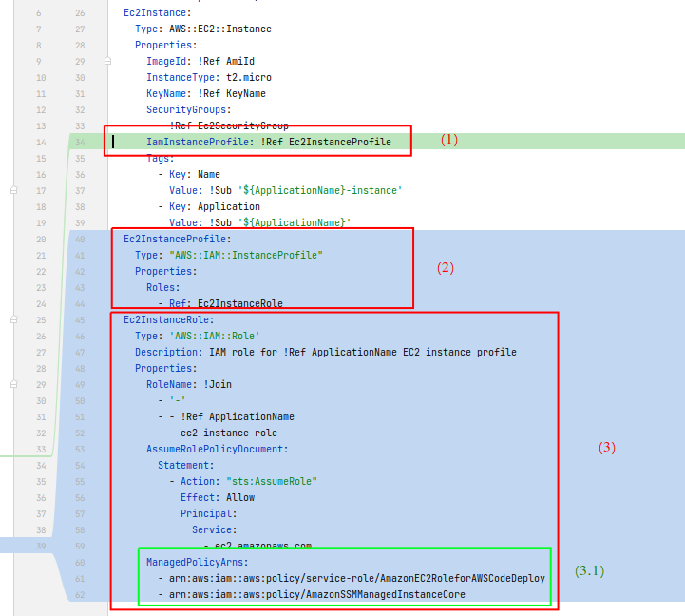The height and width of the screenshot is (616, 685).
Task: Collapse fold marker beside right line 29
Action: pos(107,61)
